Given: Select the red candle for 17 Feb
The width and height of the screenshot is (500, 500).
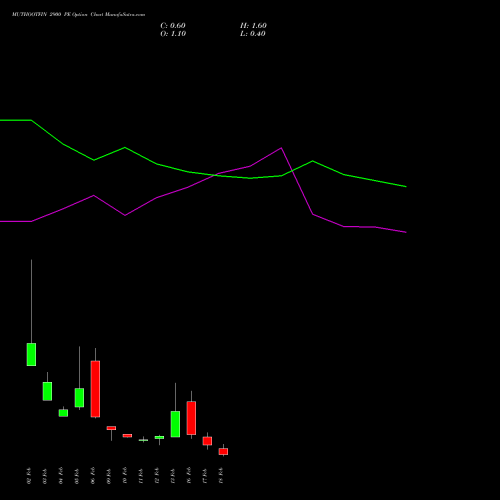Looking at the screenshot, I should pos(207,441).
